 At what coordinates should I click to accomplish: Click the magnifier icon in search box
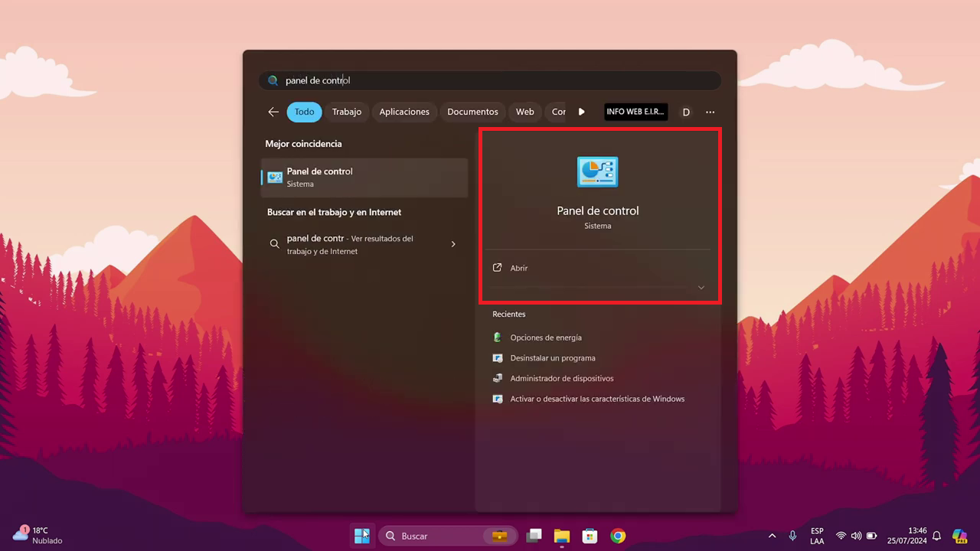click(273, 80)
